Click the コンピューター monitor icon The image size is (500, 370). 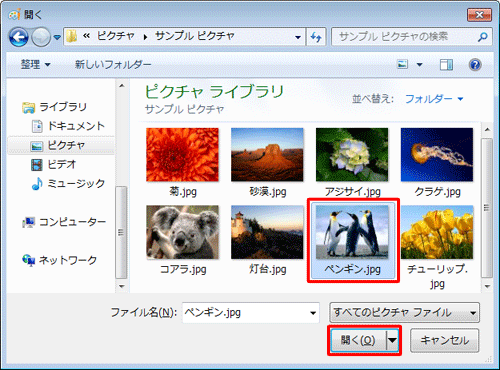[29, 222]
